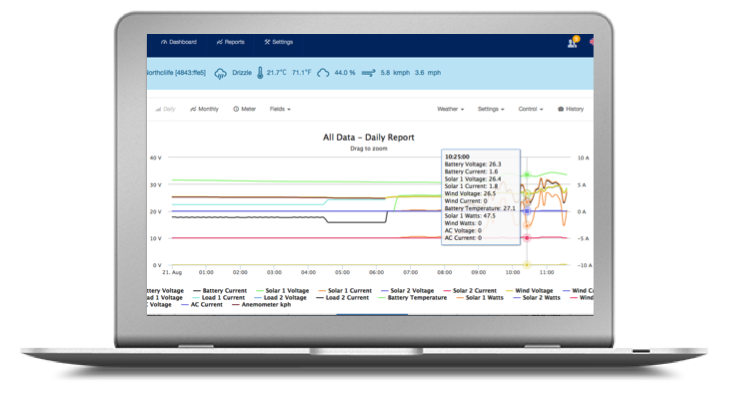Switch to the Meter view
733x411 pixels.
pyautogui.click(x=245, y=108)
